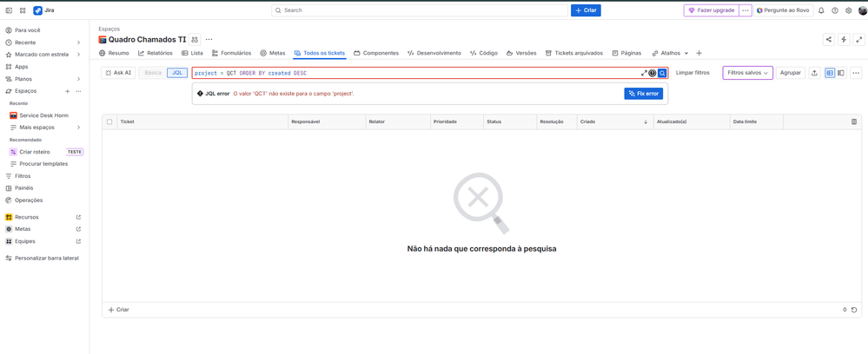
Task: Click the refresh icon at bottom right
Action: 853,310
